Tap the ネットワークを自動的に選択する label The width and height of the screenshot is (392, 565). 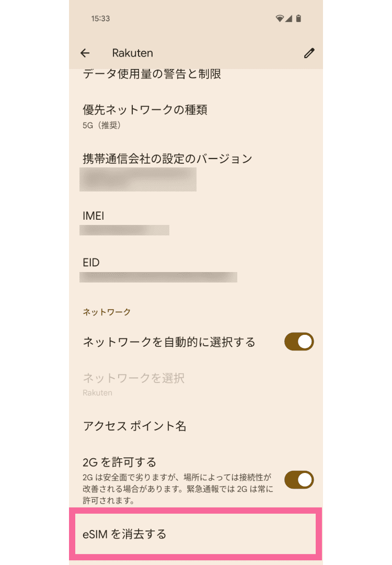coord(169,342)
